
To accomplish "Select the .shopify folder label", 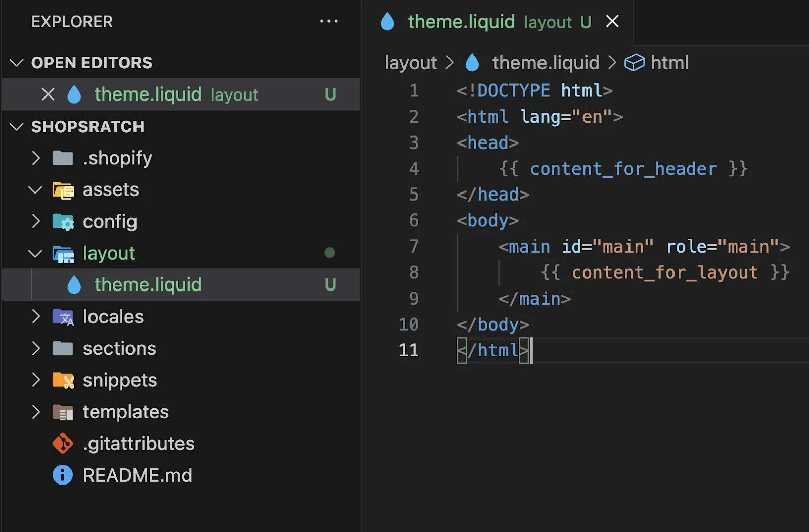I will (117, 159).
